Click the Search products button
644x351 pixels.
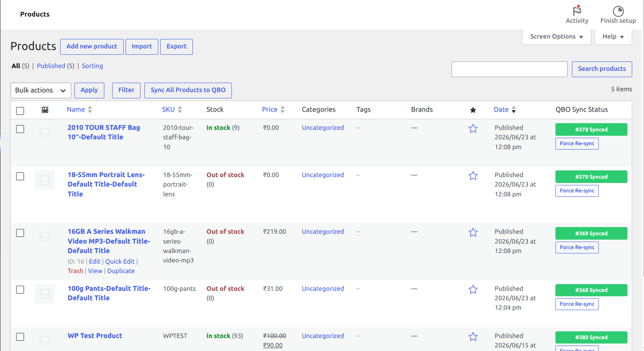(602, 69)
